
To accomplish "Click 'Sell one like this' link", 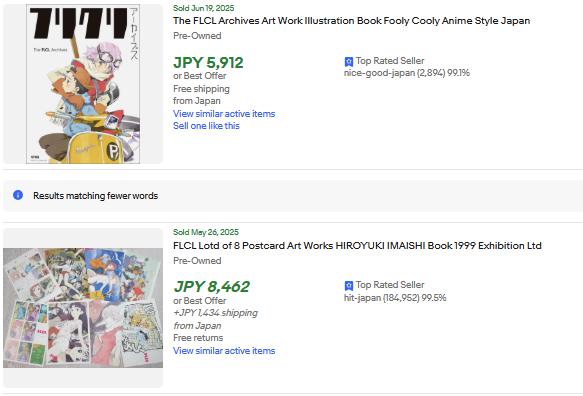I will coord(206,126).
